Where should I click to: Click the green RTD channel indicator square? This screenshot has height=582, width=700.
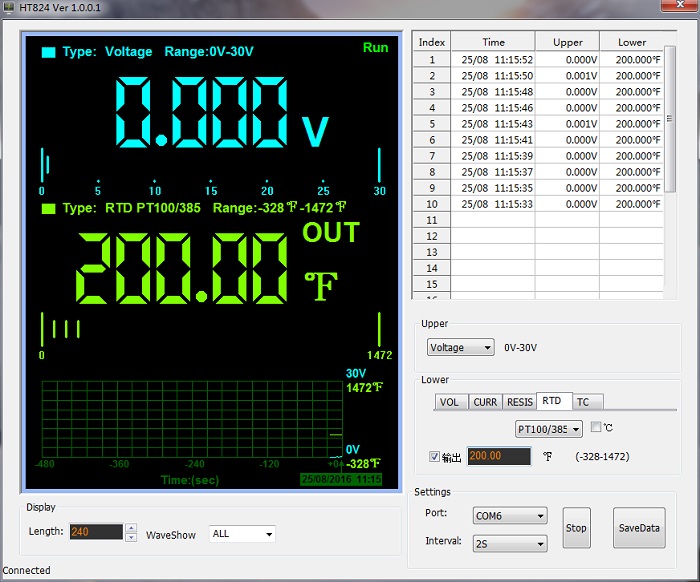pyautogui.click(x=48, y=208)
